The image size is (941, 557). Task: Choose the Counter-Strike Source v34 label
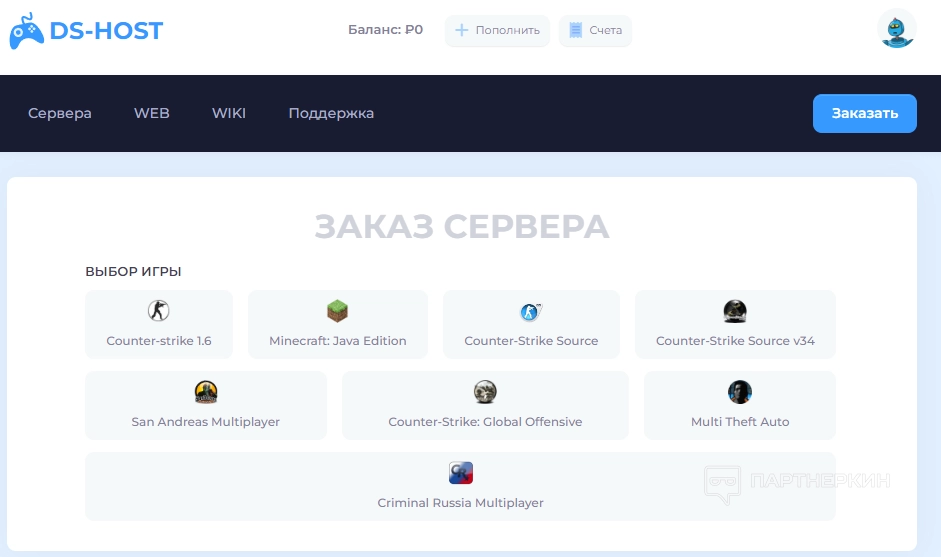pos(735,341)
